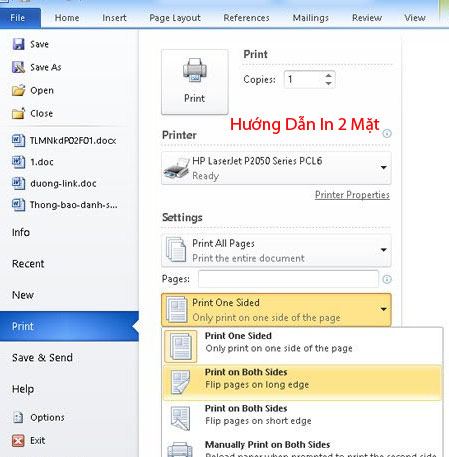Open the Options settings icon
449x457 pixels.
(18, 417)
